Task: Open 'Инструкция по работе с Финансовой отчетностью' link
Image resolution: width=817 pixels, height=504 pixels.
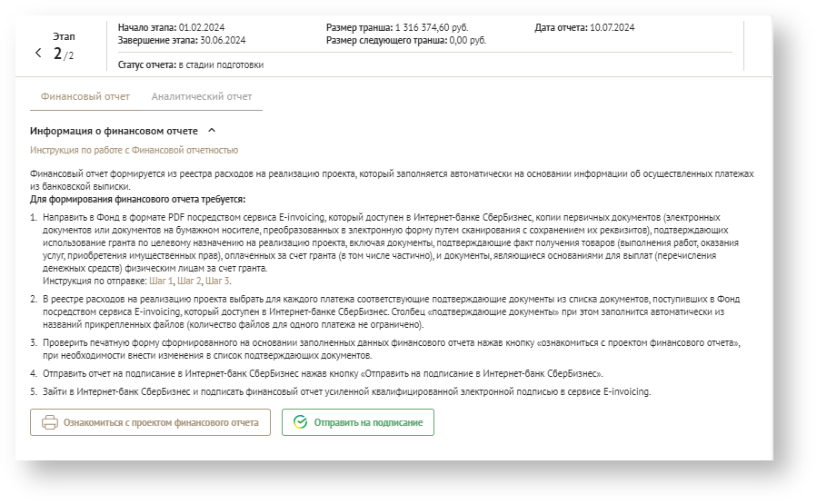Action: pos(134,150)
